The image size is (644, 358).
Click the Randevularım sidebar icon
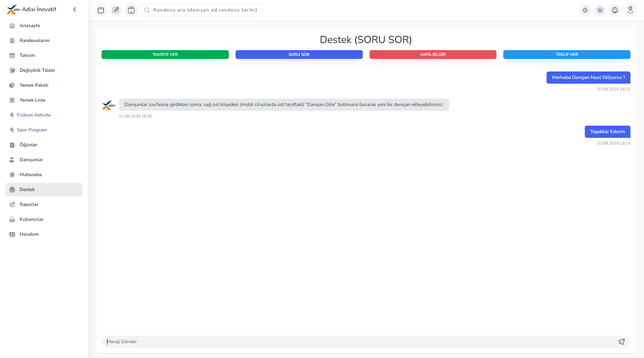tap(12, 41)
